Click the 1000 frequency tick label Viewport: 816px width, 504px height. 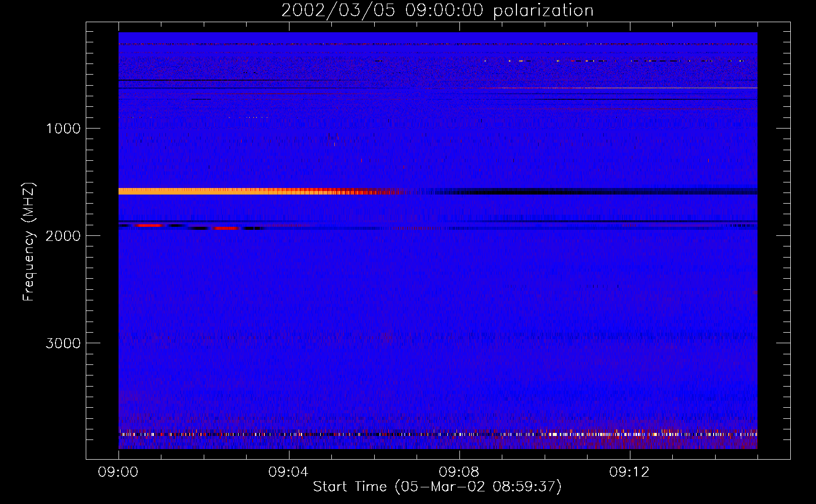(63, 129)
